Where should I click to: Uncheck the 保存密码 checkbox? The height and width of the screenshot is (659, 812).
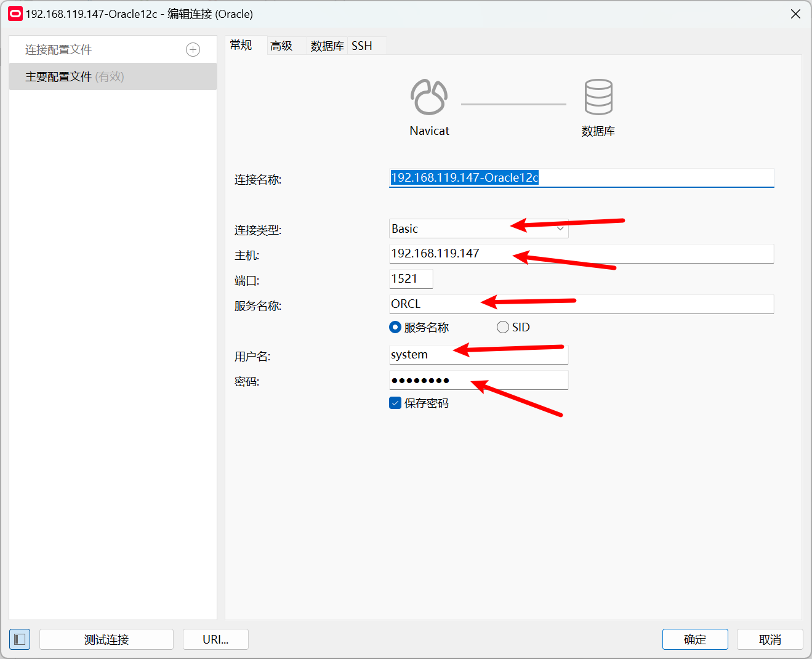tap(395, 403)
